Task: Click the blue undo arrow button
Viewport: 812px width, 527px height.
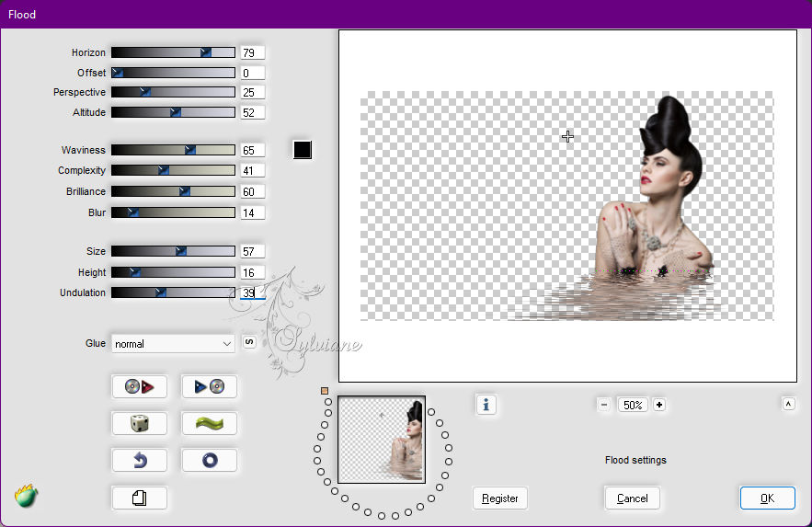Action: (139, 460)
